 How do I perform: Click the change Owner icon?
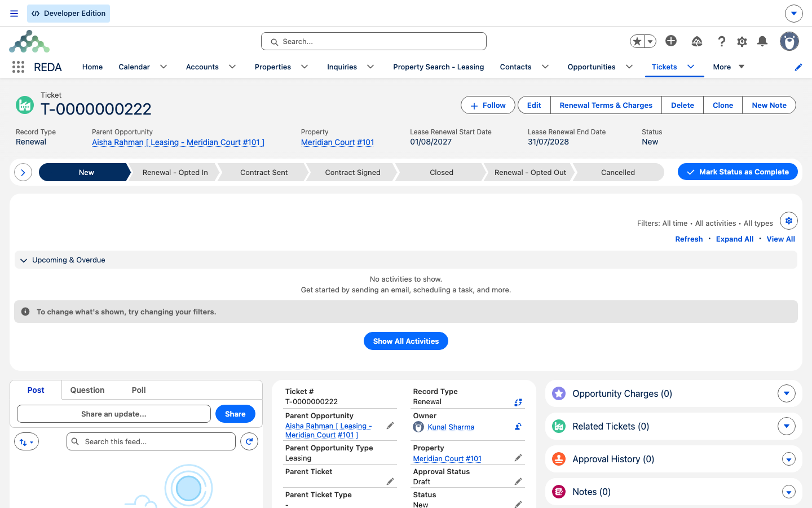click(518, 427)
